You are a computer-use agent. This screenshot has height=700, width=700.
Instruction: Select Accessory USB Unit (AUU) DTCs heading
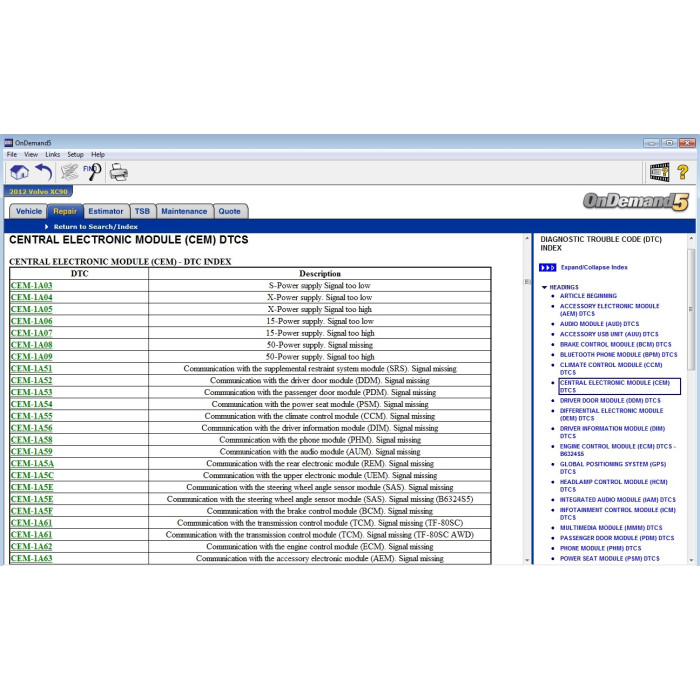click(609, 334)
